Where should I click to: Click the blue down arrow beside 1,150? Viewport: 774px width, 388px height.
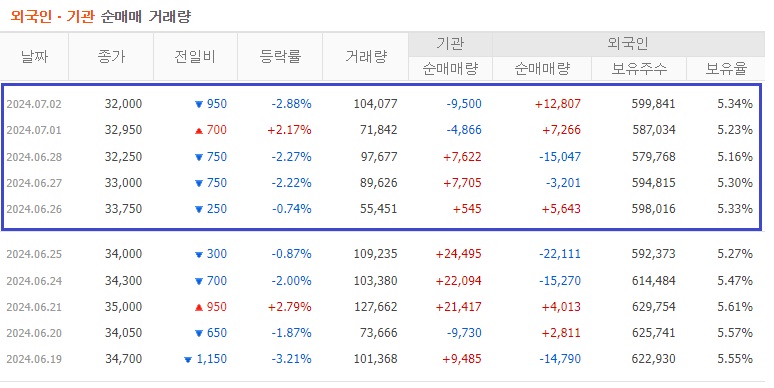tap(188, 359)
